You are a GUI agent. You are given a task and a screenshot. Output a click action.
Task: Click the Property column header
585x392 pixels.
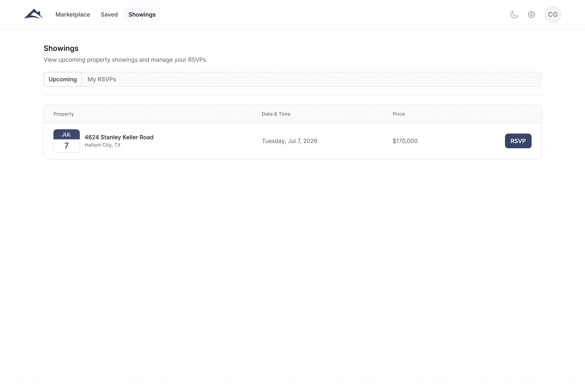click(64, 114)
